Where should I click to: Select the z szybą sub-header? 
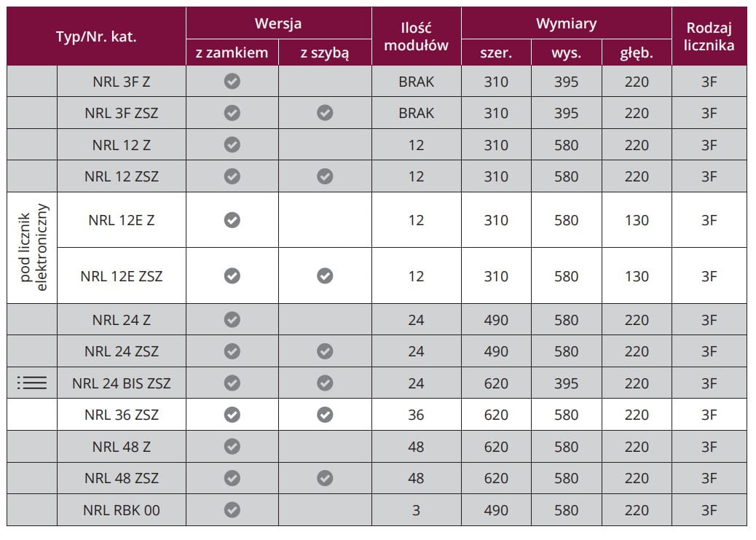pyautogui.click(x=325, y=52)
